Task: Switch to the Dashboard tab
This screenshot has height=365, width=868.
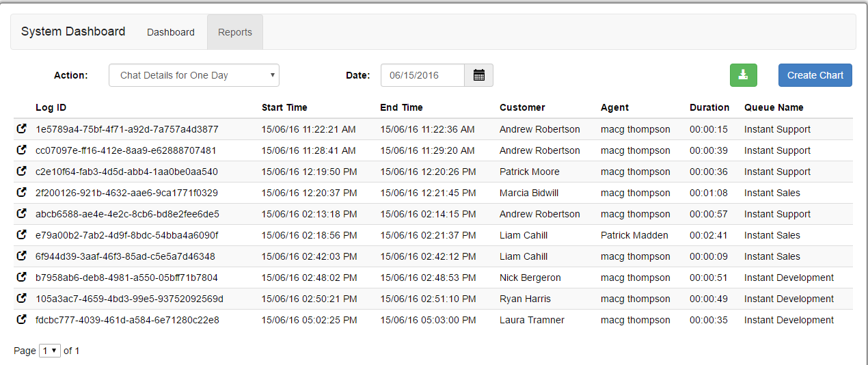Action: [171, 32]
